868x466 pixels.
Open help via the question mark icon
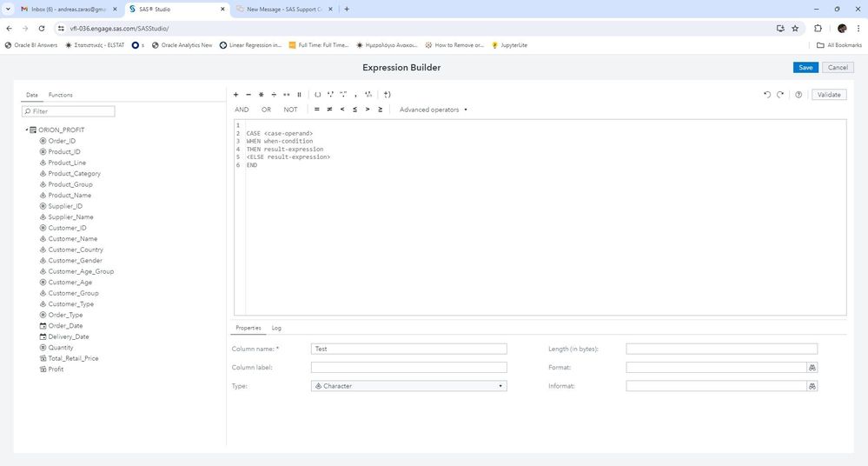(x=798, y=95)
